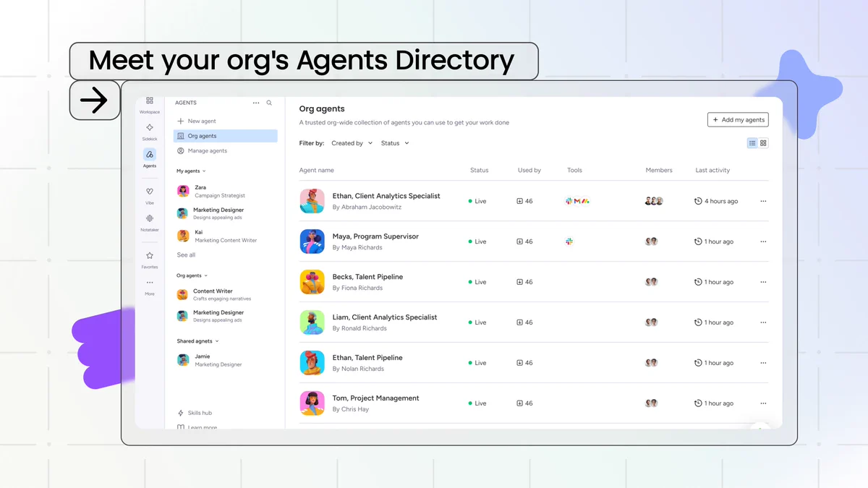Click Maya Program Supervisor avatar

click(x=312, y=241)
